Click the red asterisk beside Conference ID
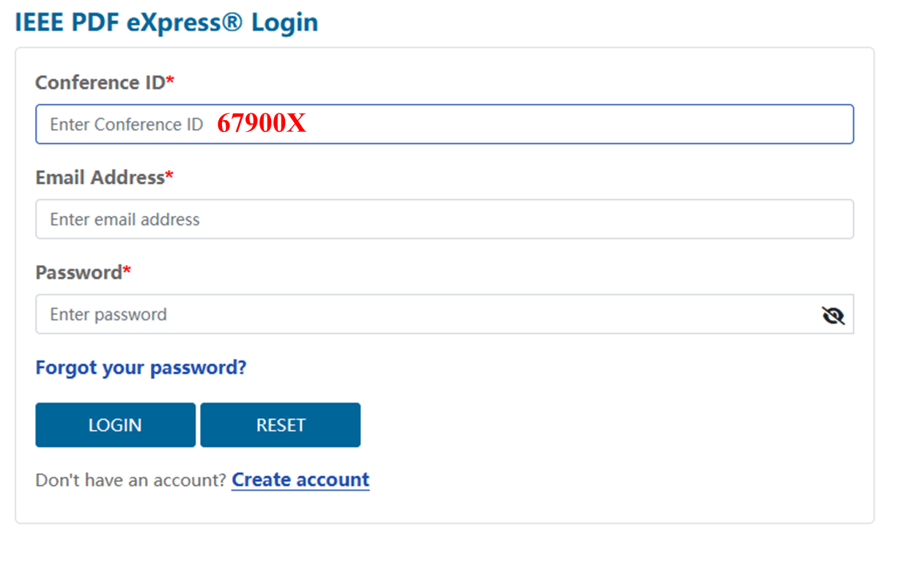 point(171,81)
